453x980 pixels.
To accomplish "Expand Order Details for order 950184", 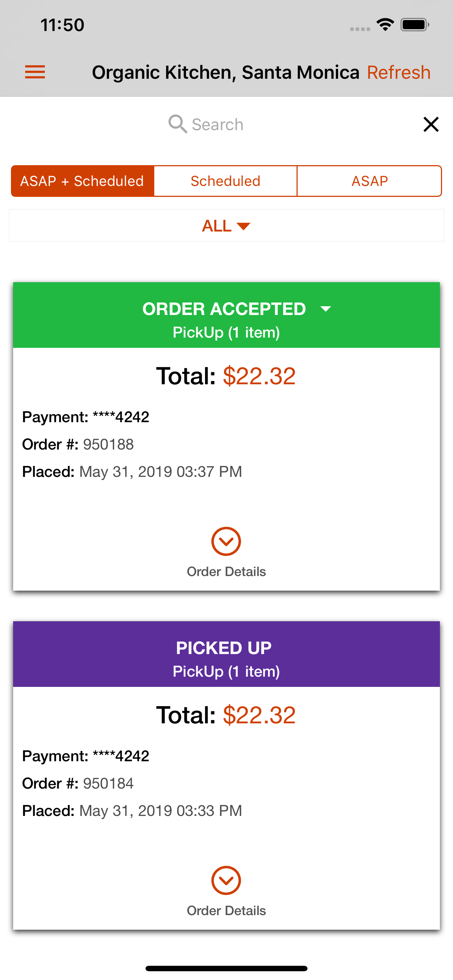I will tap(226, 880).
